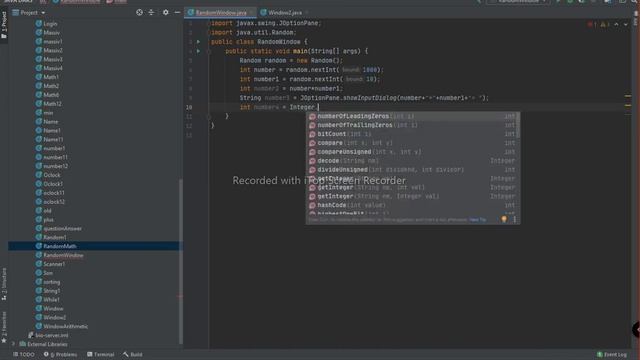Hide the Project tool window

point(177,13)
